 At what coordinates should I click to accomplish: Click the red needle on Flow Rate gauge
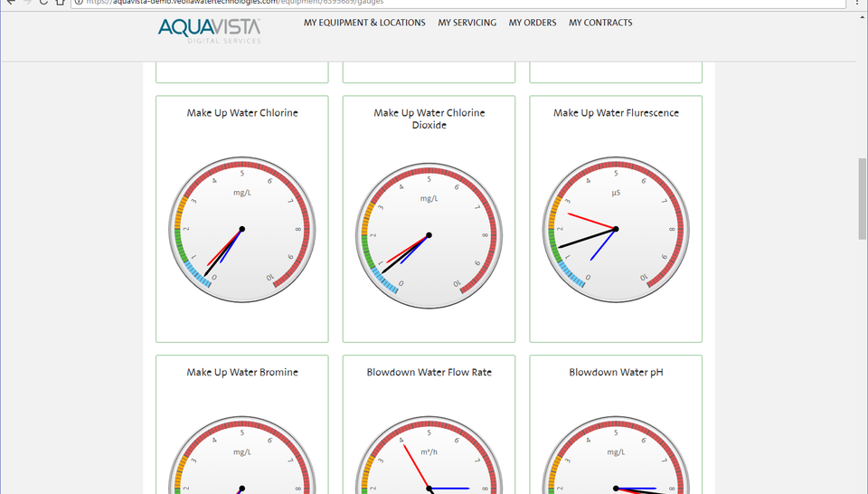pos(415,464)
